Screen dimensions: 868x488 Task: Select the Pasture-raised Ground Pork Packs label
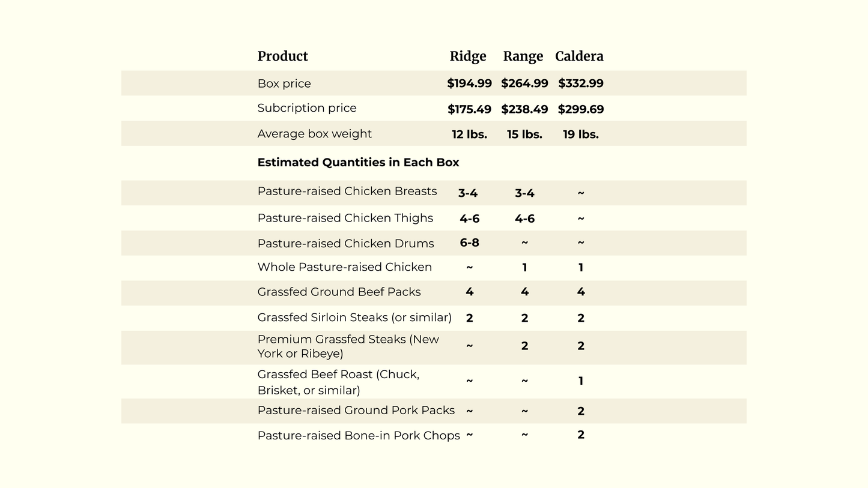[356, 411]
